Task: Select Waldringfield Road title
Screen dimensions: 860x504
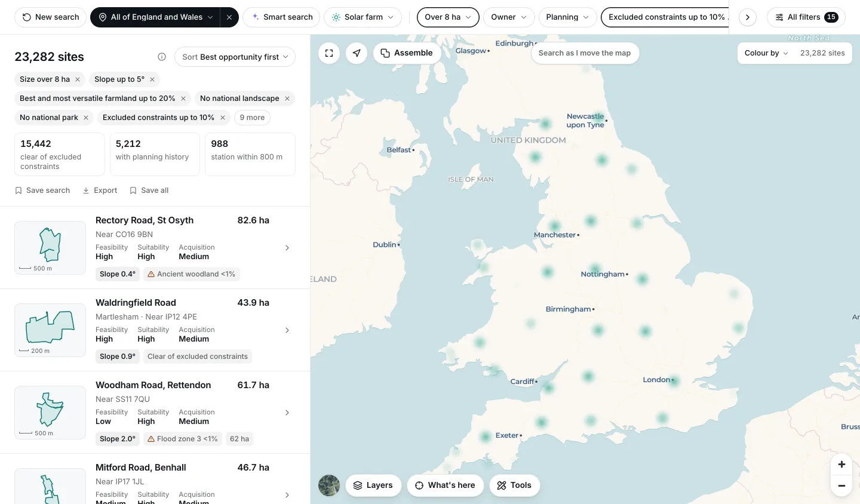Action: click(136, 303)
